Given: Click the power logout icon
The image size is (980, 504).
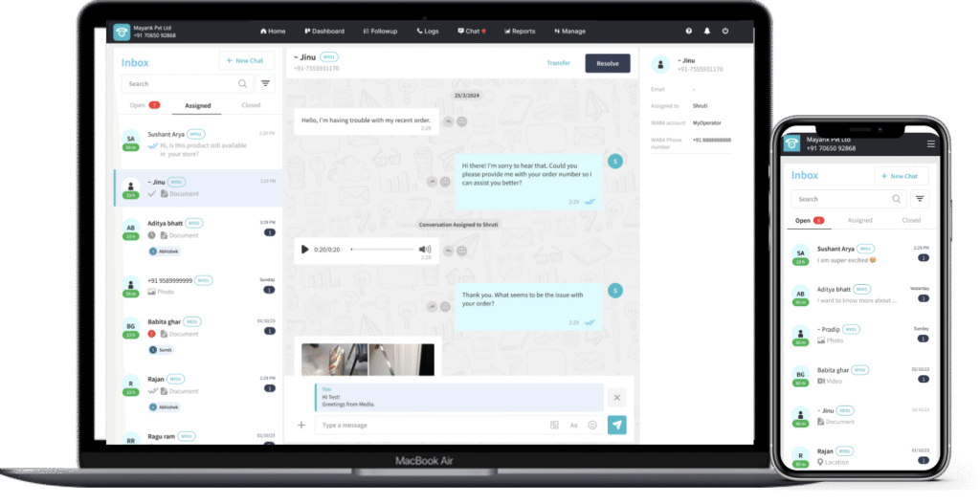Looking at the screenshot, I should [x=725, y=31].
